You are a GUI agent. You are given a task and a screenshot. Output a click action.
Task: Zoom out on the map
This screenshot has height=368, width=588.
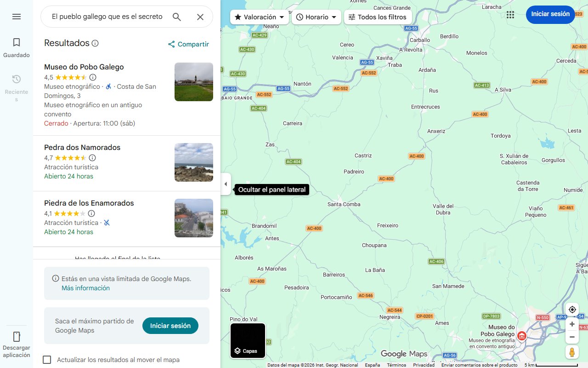572,337
